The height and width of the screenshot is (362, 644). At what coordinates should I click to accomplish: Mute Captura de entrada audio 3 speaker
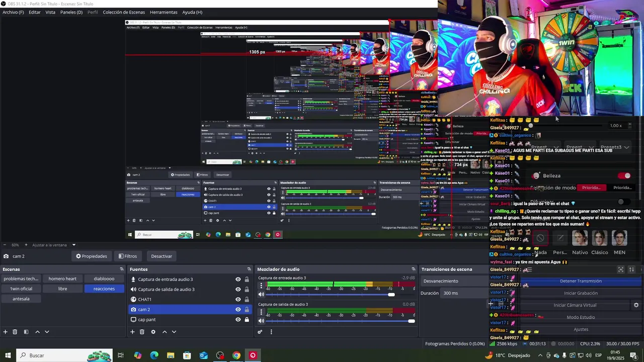pos(261,295)
